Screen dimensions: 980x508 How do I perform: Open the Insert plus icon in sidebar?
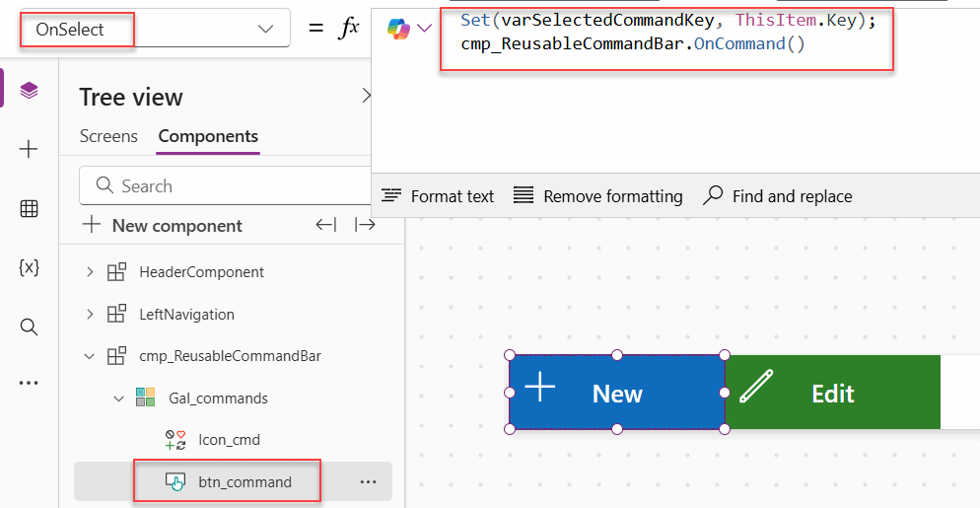(29, 149)
